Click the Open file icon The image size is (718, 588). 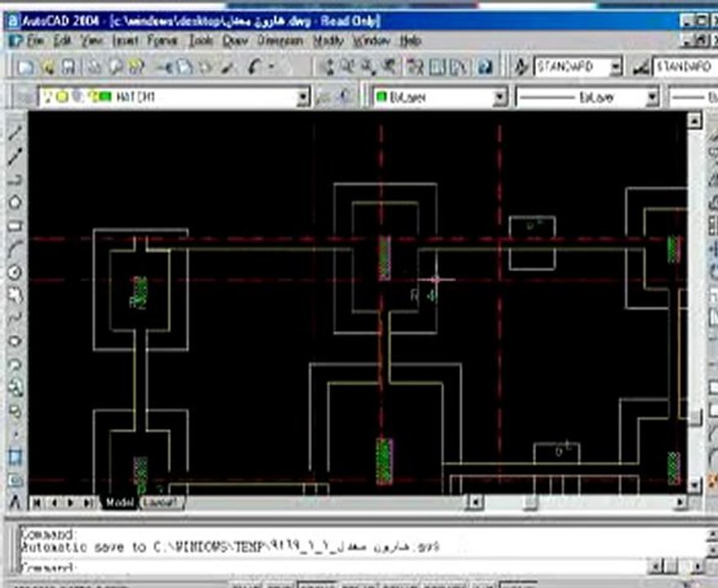pyautogui.click(x=47, y=67)
